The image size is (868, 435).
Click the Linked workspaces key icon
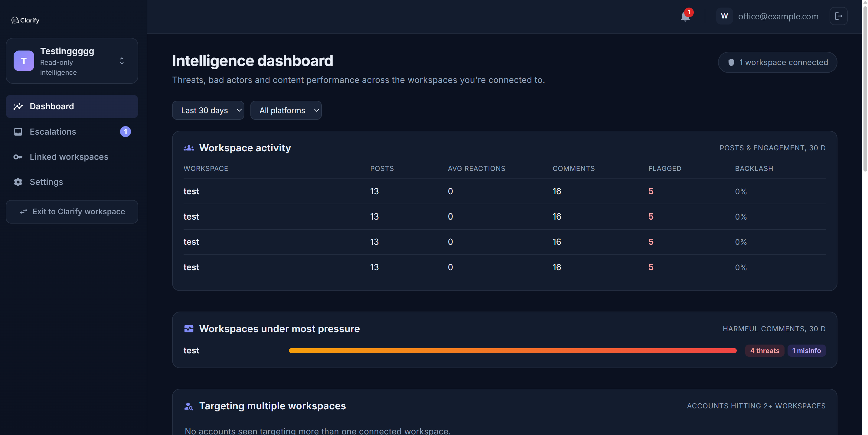(x=18, y=157)
